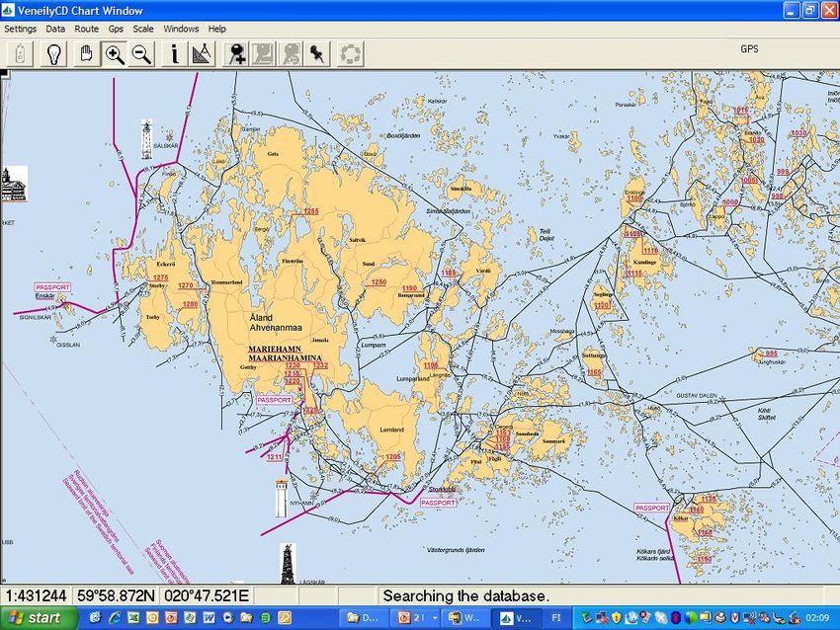The image size is (840, 630).
Task: Click the FI language indicator
Action: [556, 618]
